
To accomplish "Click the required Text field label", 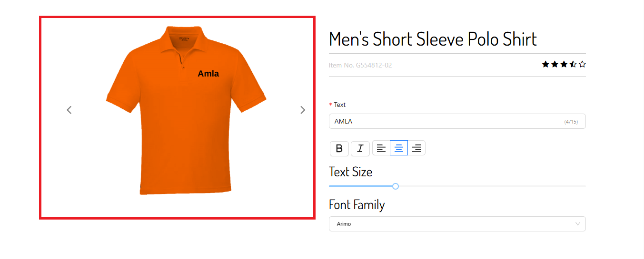I will pos(337,105).
